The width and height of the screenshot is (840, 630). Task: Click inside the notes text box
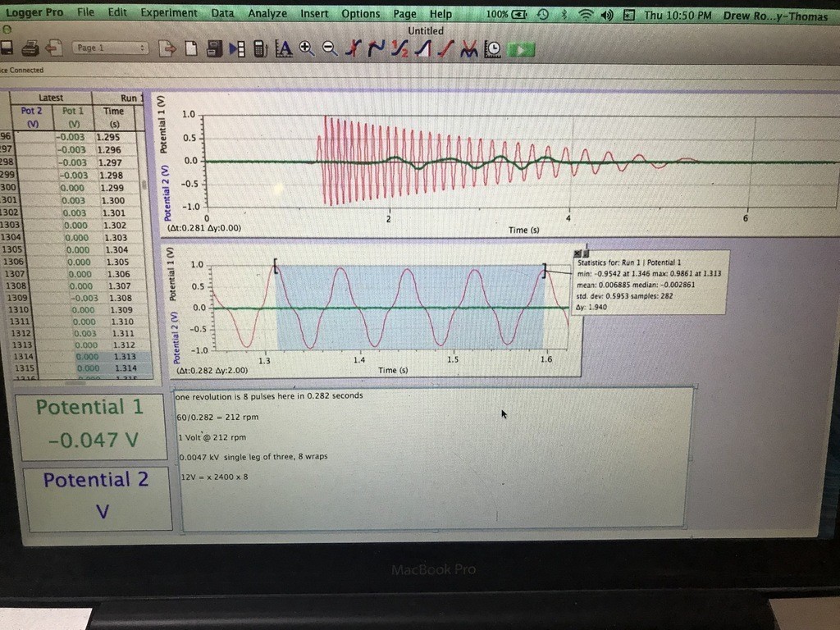coord(433,459)
